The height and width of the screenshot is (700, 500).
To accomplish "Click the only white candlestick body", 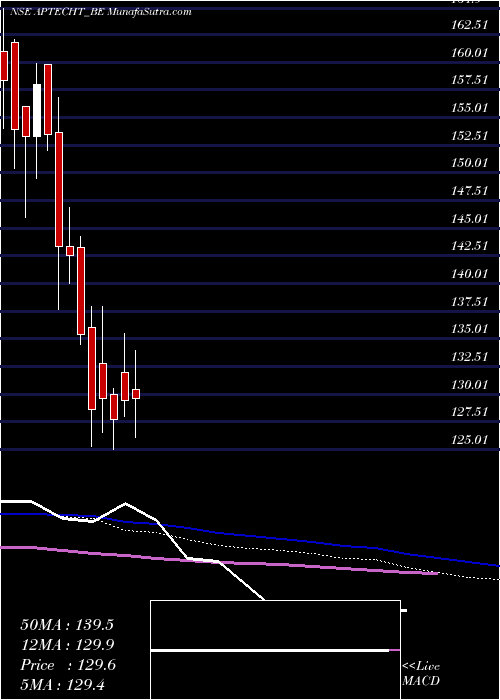I will (x=37, y=110).
